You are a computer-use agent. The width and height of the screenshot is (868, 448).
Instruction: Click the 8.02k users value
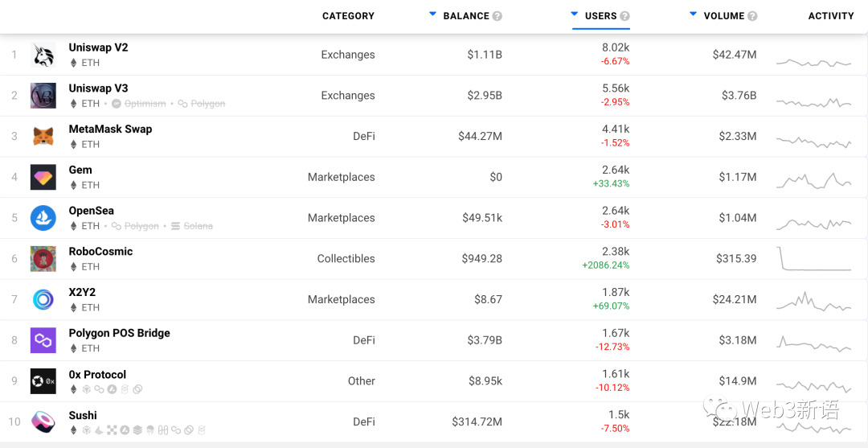[616, 47]
